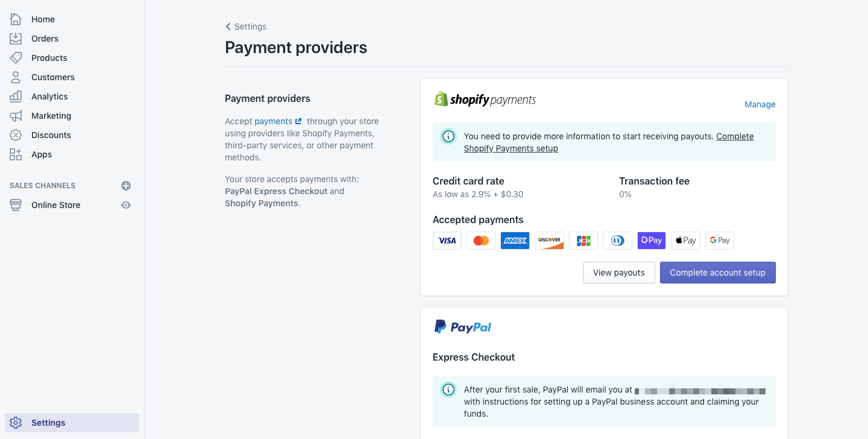
Task: Select the Customers person icon
Action: coord(16,77)
